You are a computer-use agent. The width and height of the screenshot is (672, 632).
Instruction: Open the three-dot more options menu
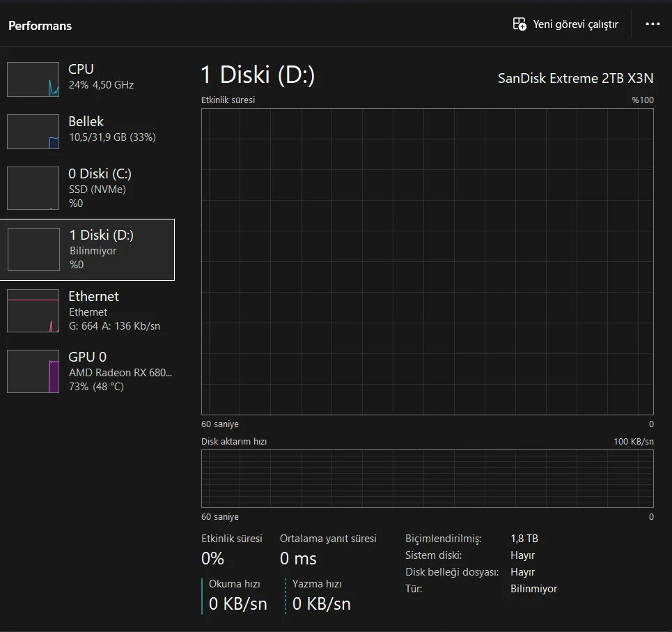pos(652,24)
